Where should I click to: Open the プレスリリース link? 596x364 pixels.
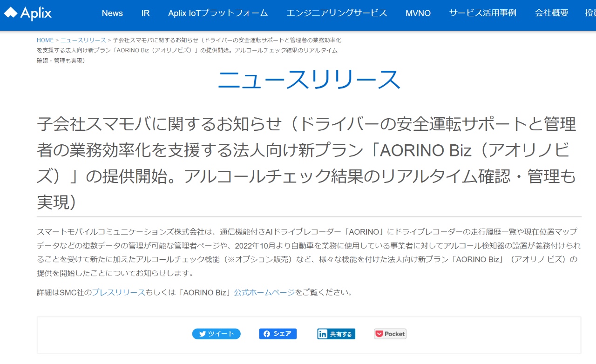(118, 292)
